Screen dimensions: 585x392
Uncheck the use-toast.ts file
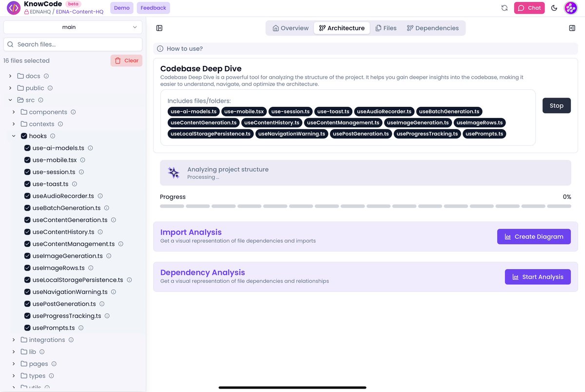coord(27,184)
